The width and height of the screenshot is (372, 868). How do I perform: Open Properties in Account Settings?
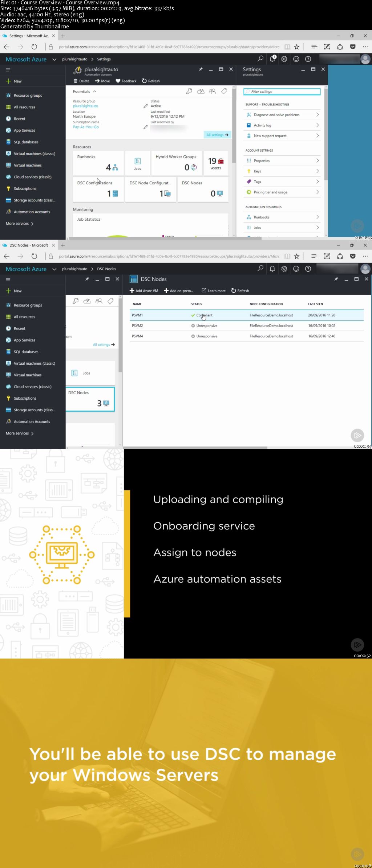pyautogui.click(x=282, y=161)
